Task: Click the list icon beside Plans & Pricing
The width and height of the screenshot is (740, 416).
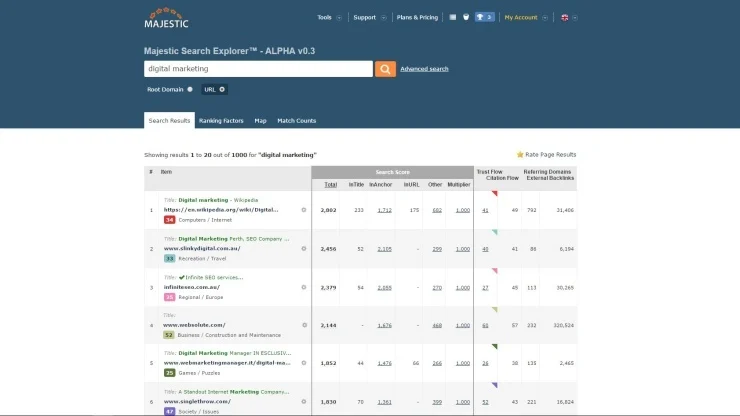Action: click(452, 17)
